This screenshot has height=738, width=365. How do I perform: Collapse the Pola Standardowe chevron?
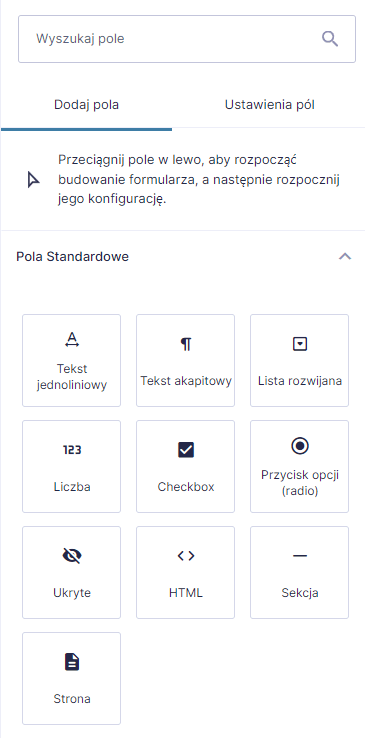click(x=345, y=257)
